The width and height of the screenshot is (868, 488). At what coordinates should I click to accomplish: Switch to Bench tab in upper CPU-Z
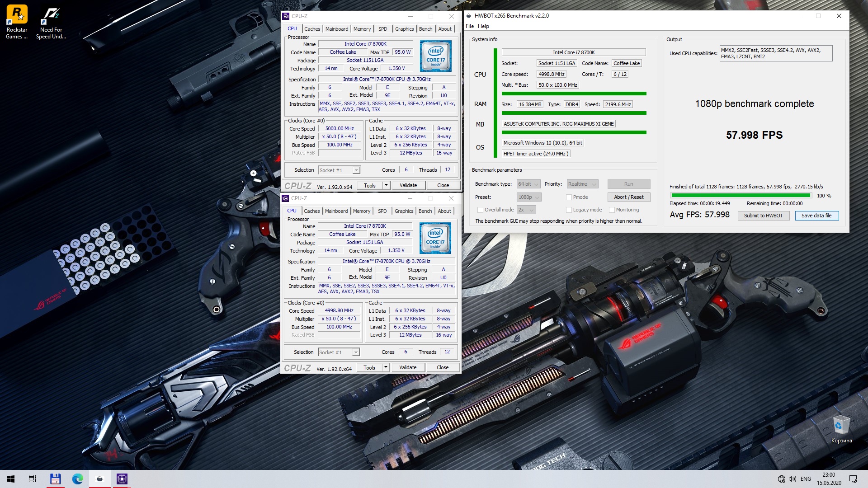pyautogui.click(x=425, y=29)
